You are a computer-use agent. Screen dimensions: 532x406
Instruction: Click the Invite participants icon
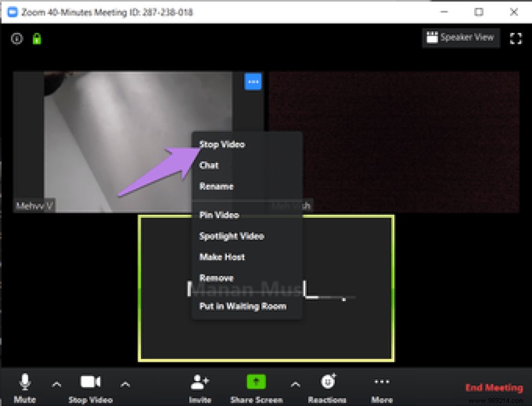click(199, 381)
